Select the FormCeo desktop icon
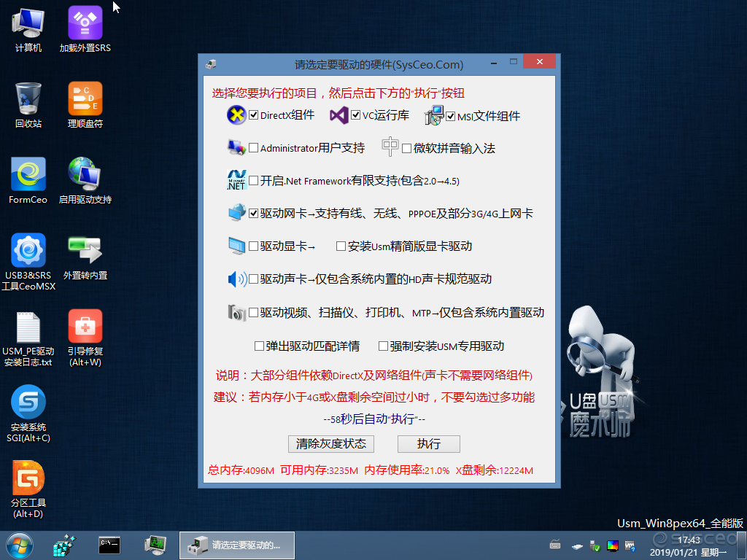 click(28, 181)
